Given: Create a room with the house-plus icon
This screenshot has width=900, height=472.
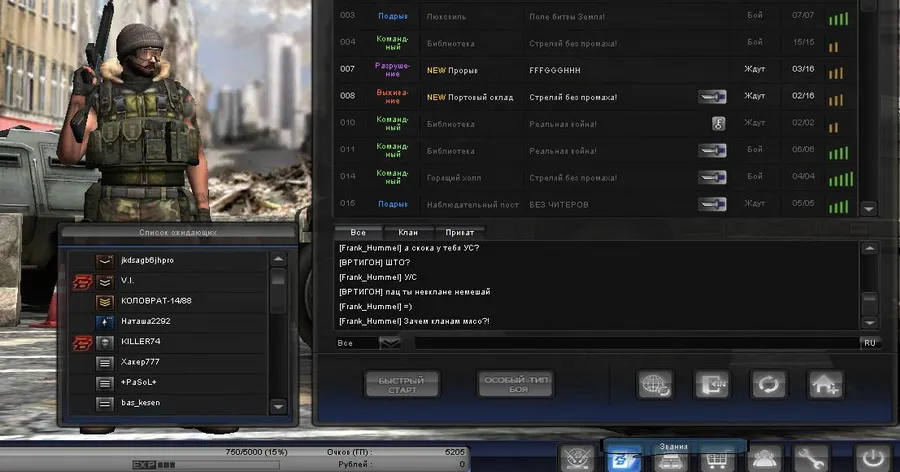Looking at the screenshot, I should (x=825, y=385).
